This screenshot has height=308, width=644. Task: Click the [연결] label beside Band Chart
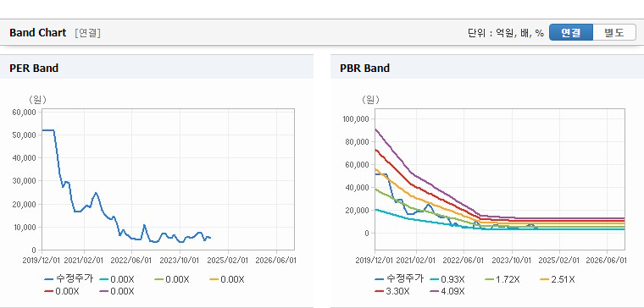pos(87,33)
